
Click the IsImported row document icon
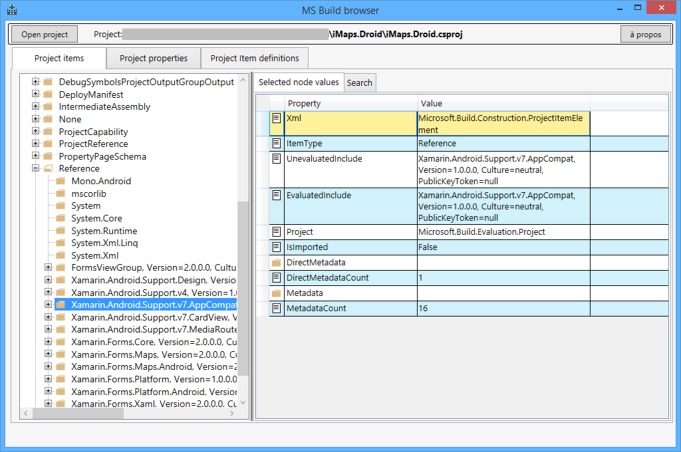click(x=276, y=247)
